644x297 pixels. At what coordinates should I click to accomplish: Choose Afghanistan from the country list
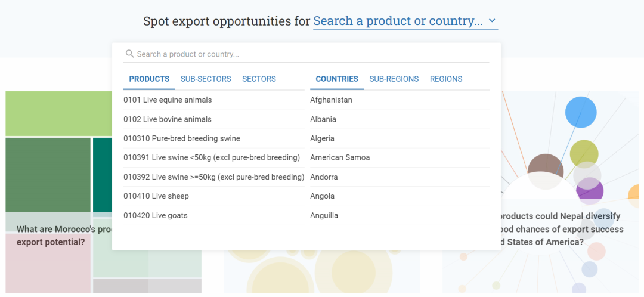tap(331, 100)
